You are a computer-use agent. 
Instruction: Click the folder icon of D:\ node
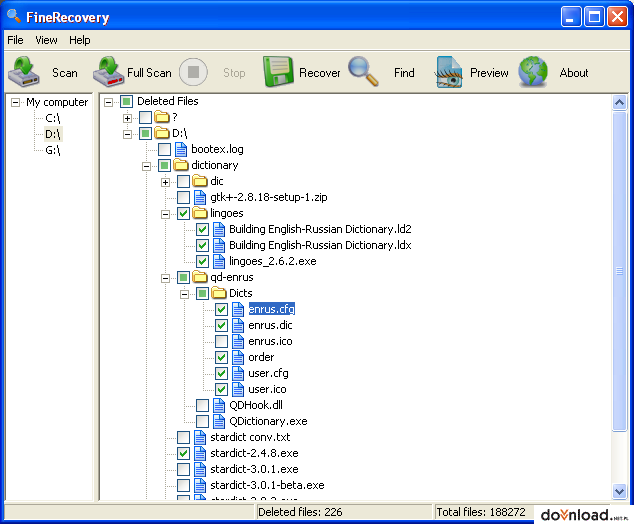(x=162, y=133)
